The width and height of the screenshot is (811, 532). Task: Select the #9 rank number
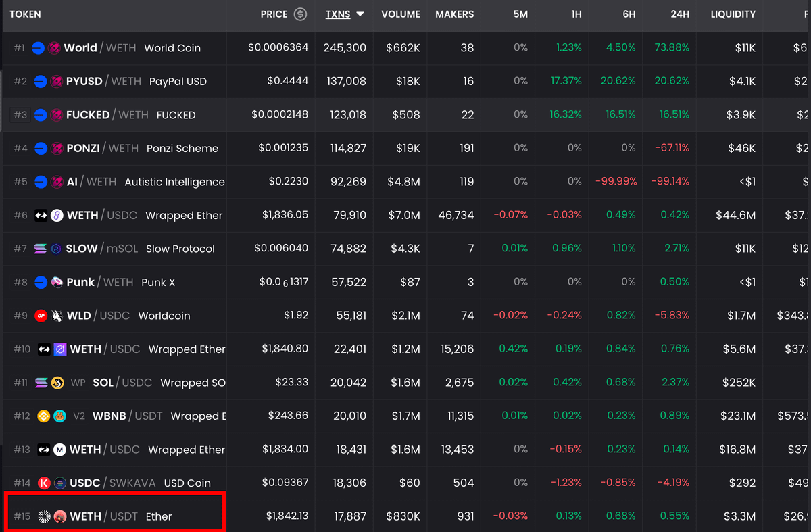tap(21, 316)
